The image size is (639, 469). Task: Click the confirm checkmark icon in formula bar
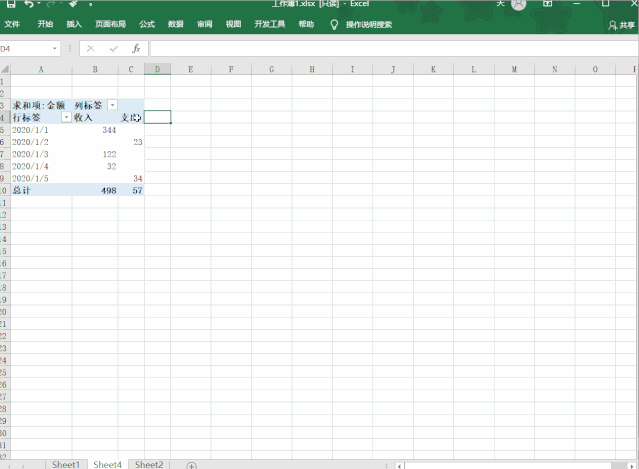point(114,48)
